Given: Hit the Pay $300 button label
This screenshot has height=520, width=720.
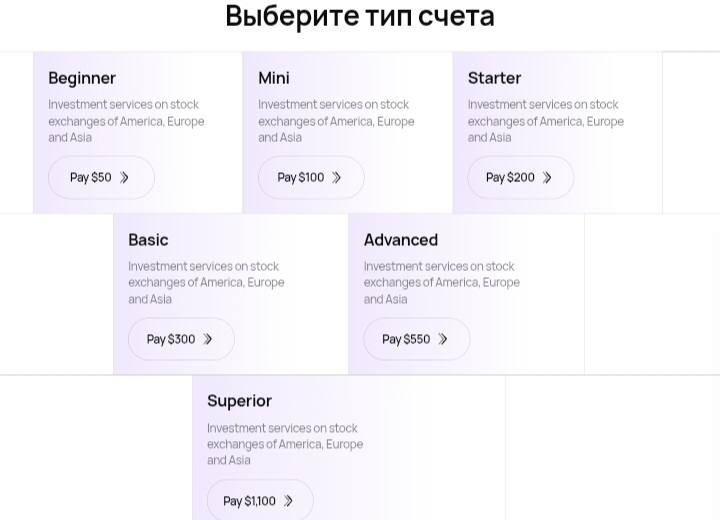Looking at the screenshot, I should coord(171,340).
